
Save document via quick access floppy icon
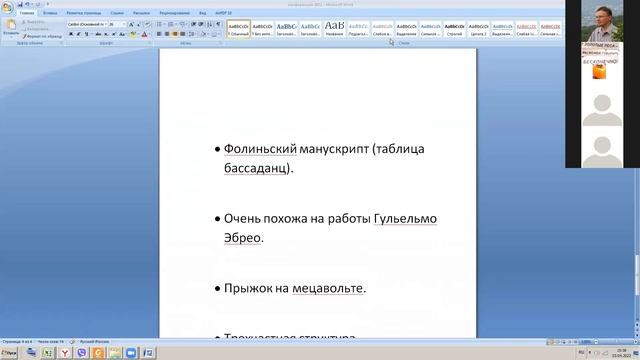click(20, 4)
